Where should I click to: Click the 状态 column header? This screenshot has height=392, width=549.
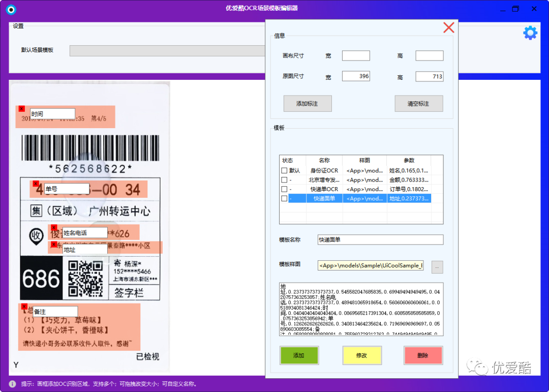point(292,161)
